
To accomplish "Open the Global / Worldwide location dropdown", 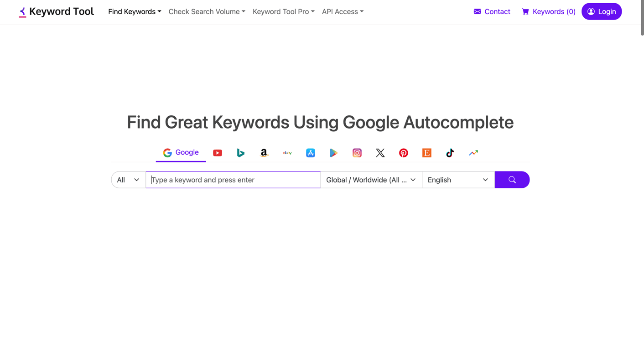I will pyautogui.click(x=371, y=180).
